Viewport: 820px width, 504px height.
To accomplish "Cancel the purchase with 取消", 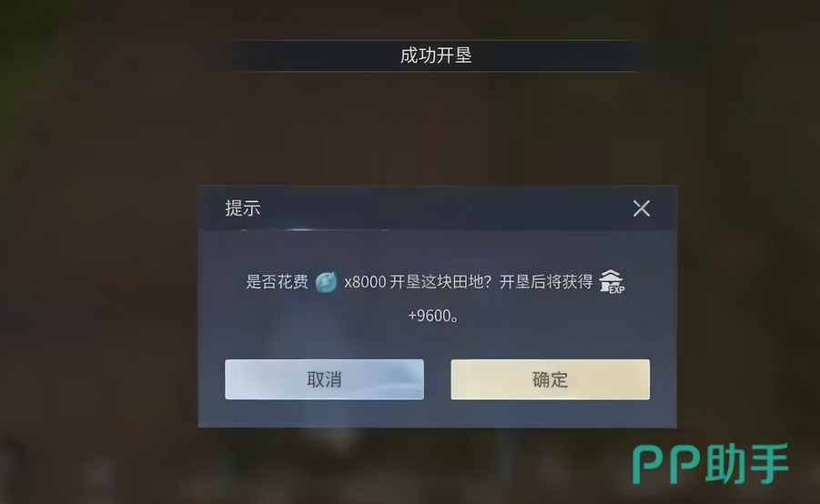I will [x=324, y=379].
